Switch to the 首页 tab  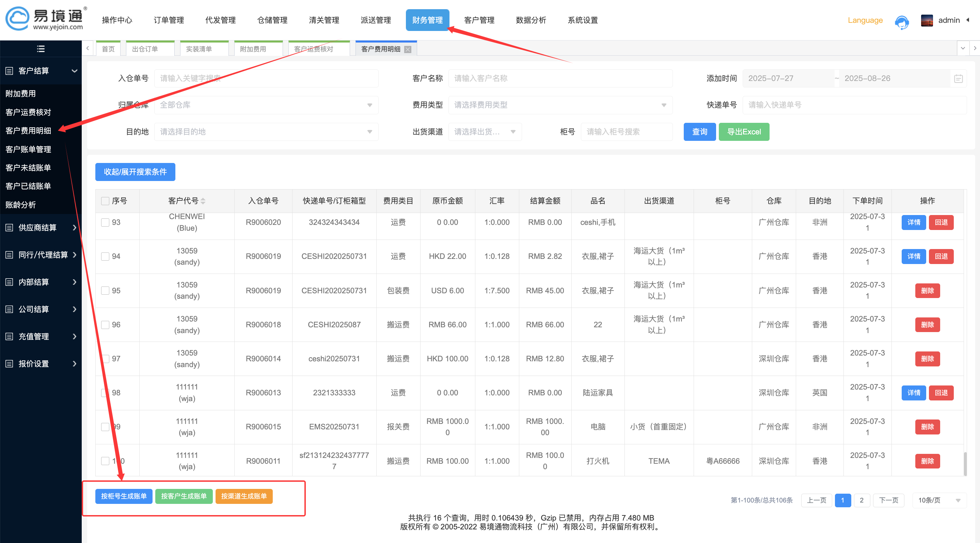(108, 49)
